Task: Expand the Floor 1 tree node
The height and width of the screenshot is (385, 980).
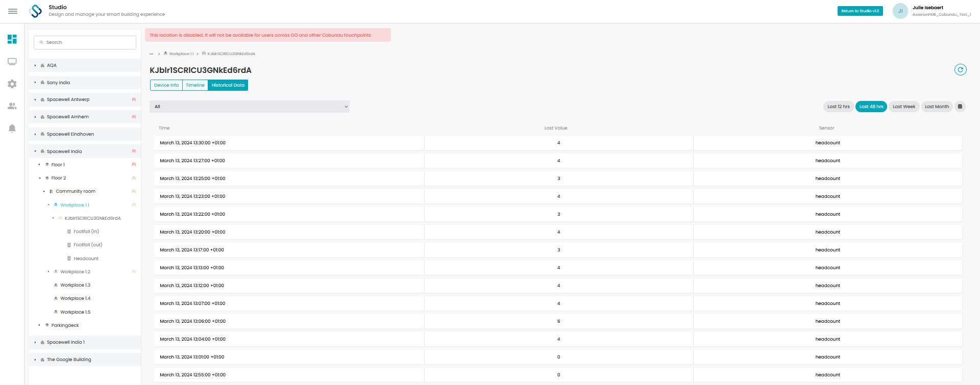Action: tap(39, 165)
